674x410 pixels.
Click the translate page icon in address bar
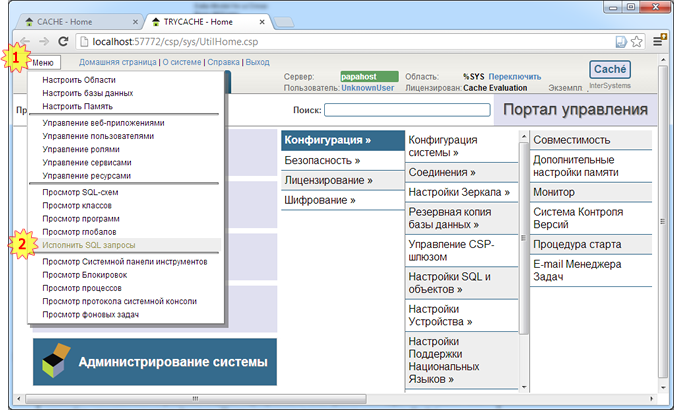click(x=621, y=42)
